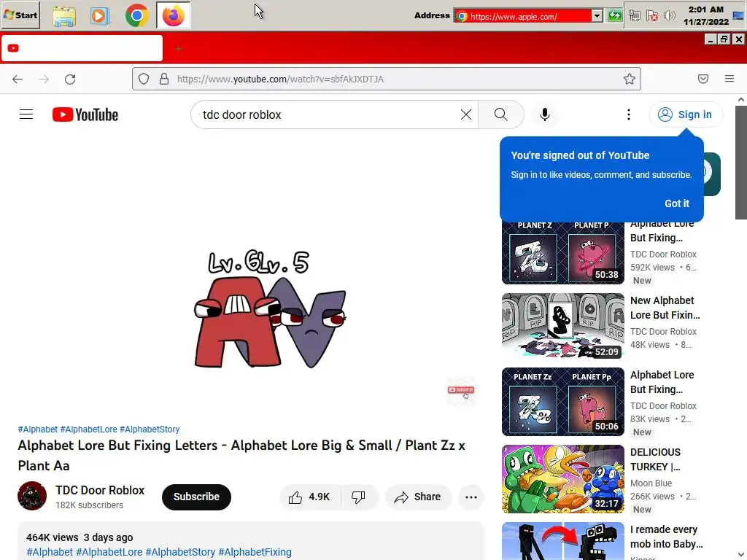Click the in-video subscribe watermark

point(461,391)
